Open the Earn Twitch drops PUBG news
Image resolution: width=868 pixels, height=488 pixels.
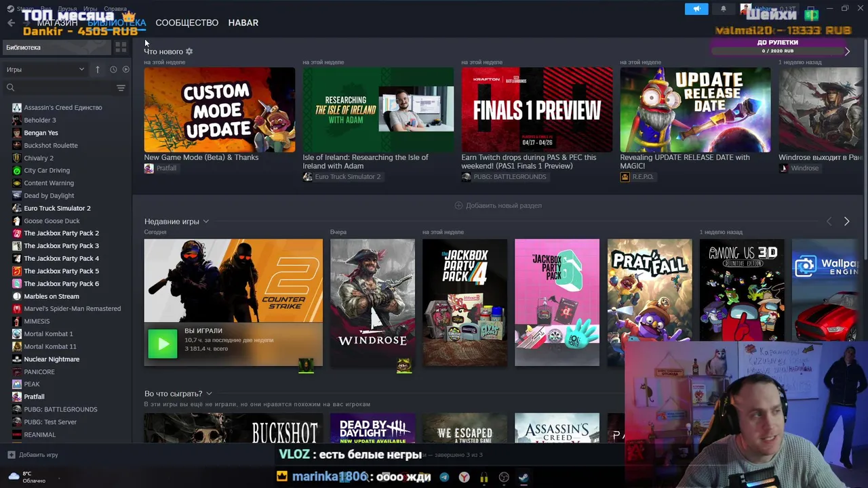tap(529, 161)
